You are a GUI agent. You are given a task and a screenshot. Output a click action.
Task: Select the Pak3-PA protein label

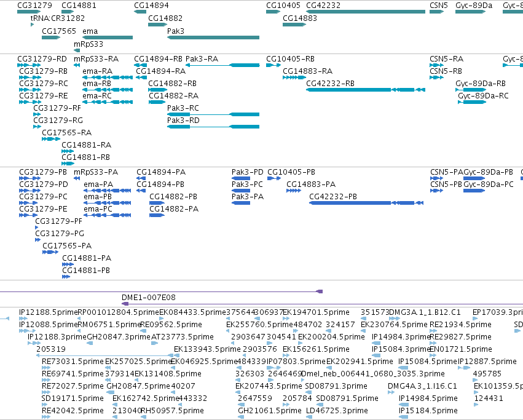click(x=248, y=196)
